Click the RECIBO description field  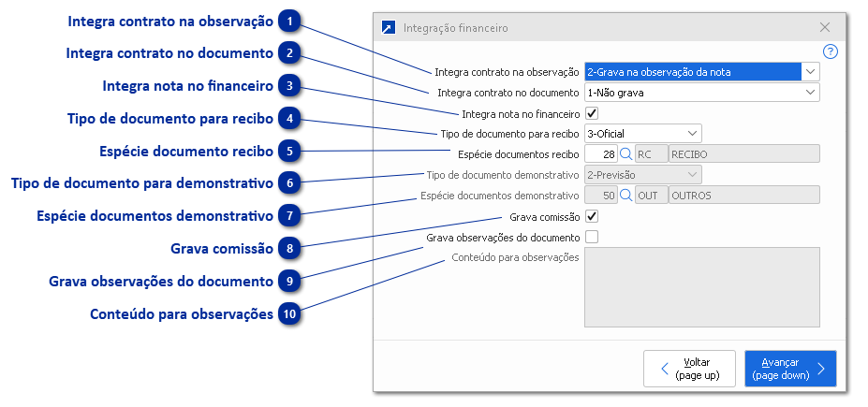tap(744, 153)
